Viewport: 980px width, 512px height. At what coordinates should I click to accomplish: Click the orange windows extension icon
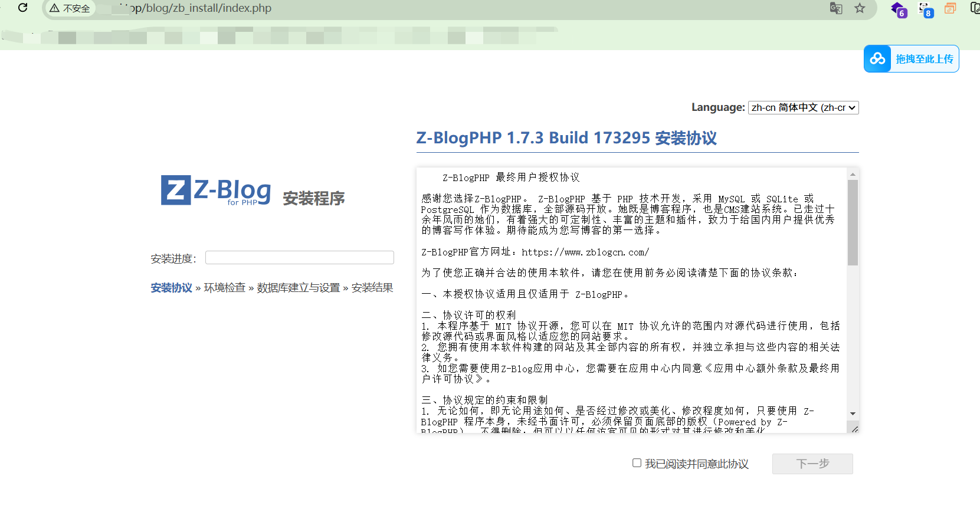coord(950,8)
